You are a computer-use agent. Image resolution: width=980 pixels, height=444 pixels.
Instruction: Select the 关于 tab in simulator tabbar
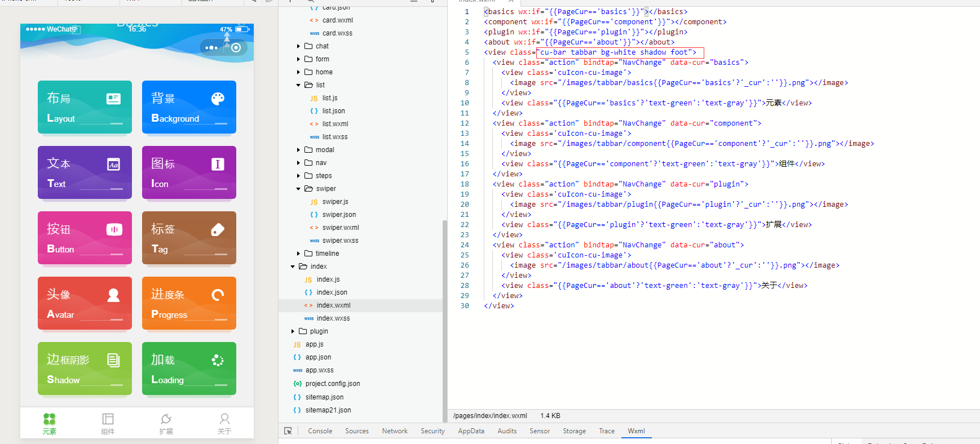[x=224, y=424]
